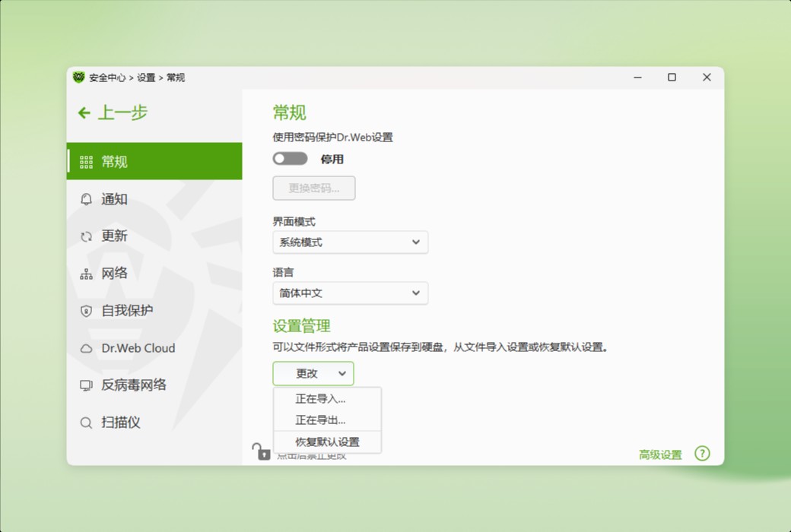Open the 界面模式 system mode dropdown
791x532 pixels.
(350, 242)
